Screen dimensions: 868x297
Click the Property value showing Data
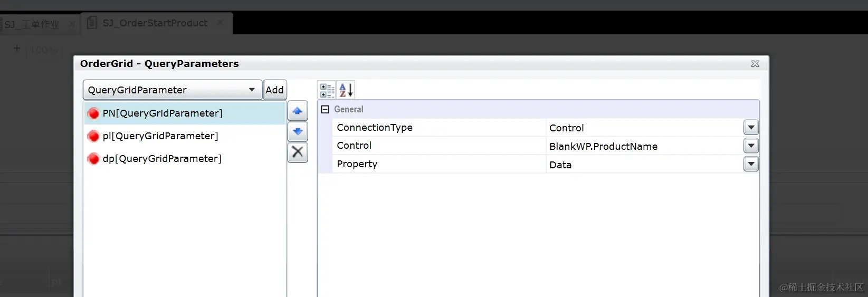[x=644, y=165]
